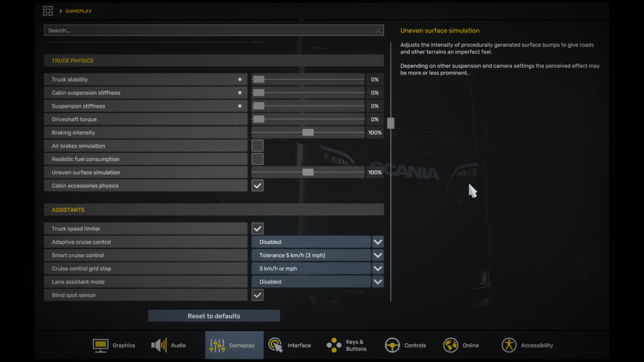Screen dimensions: 644x362
Task: Click the Controls steering wheel icon
Action: tap(392, 345)
